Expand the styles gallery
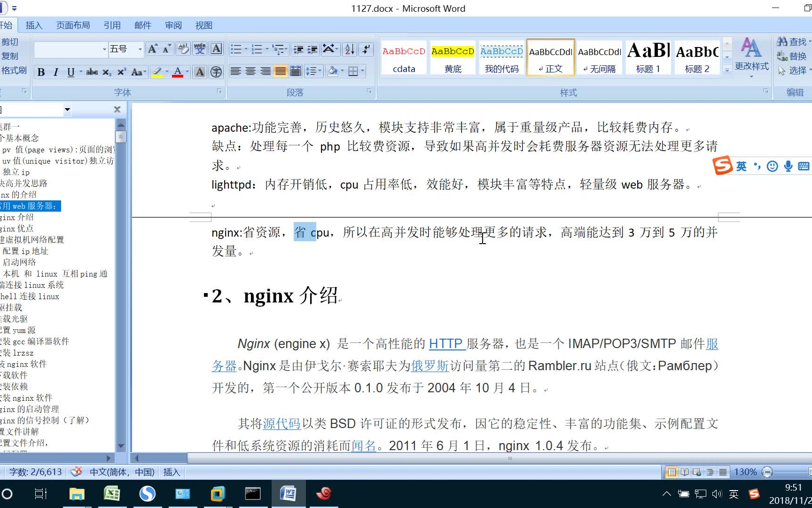812x508 pixels. point(727,70)
